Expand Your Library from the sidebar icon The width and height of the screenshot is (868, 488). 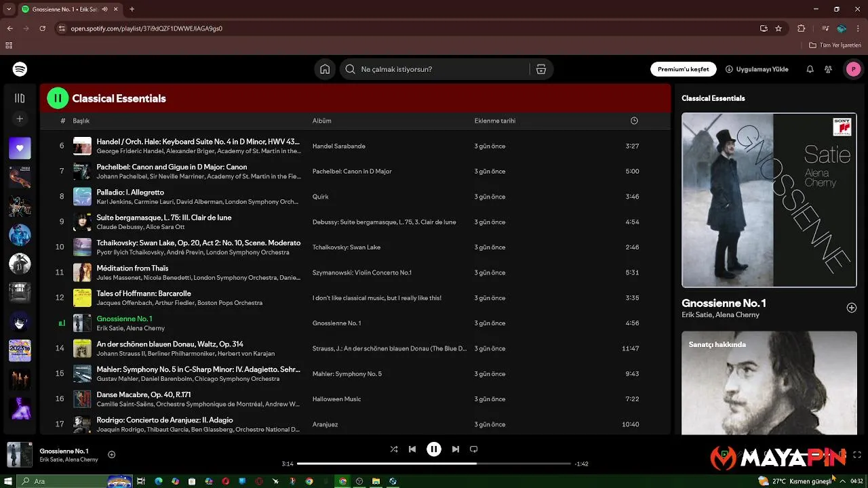point(20,98)
